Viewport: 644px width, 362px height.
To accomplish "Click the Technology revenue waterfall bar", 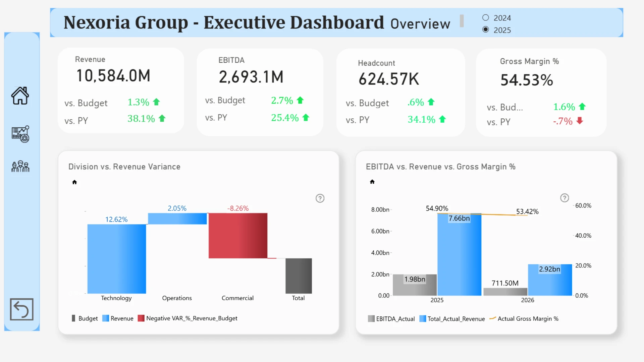I will point(116,259).
